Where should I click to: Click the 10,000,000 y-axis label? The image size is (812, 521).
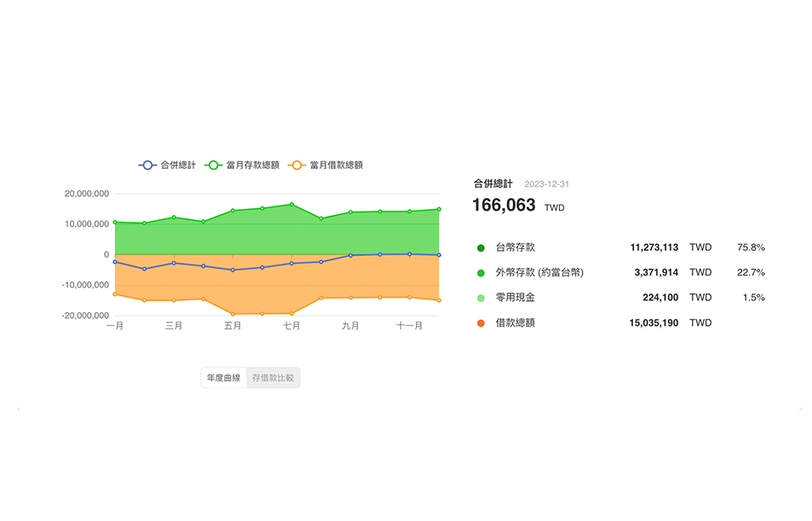tap(86, 224)
